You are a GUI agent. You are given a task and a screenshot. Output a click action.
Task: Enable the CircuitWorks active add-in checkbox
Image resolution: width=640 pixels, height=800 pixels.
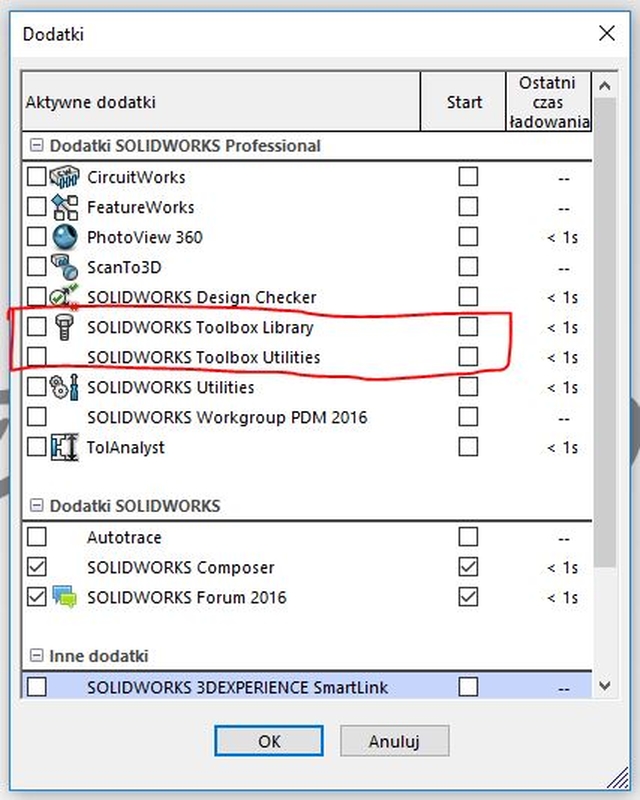(x=36, y=177)
